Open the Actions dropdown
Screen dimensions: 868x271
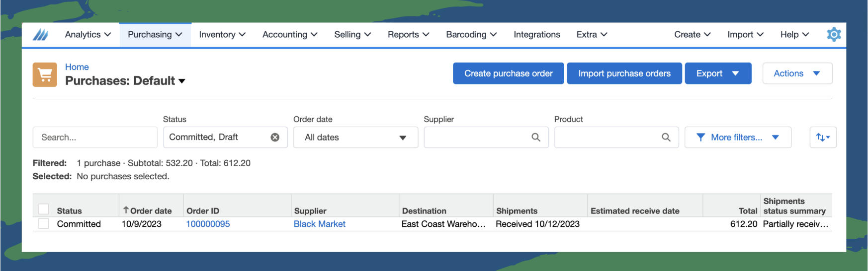(x=797, y=73)
